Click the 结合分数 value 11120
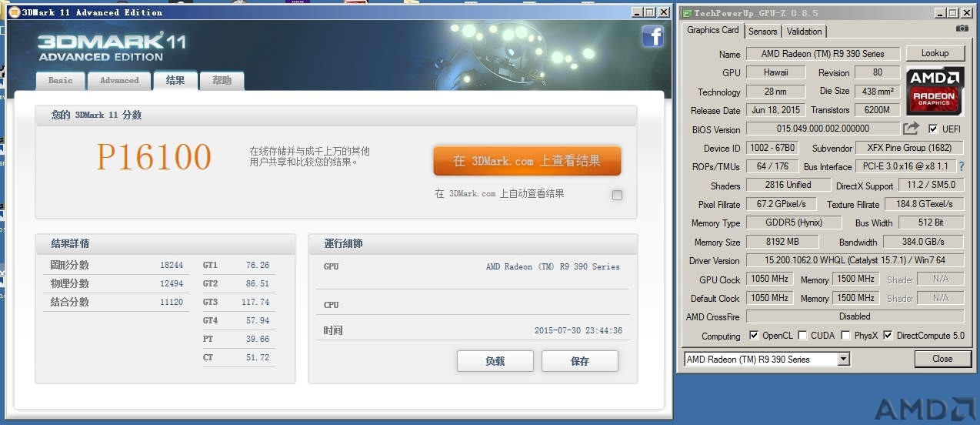The height and width of the screenshot is (425, 980). [x=172, y=302]
